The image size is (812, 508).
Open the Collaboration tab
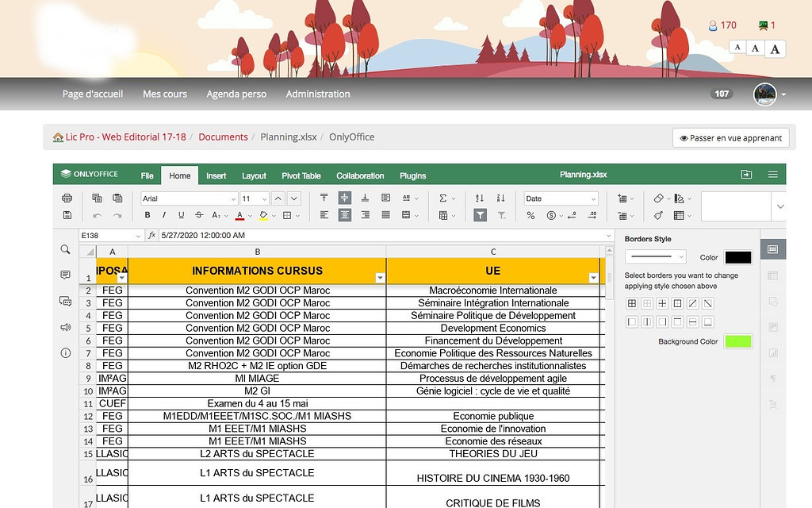361,175
